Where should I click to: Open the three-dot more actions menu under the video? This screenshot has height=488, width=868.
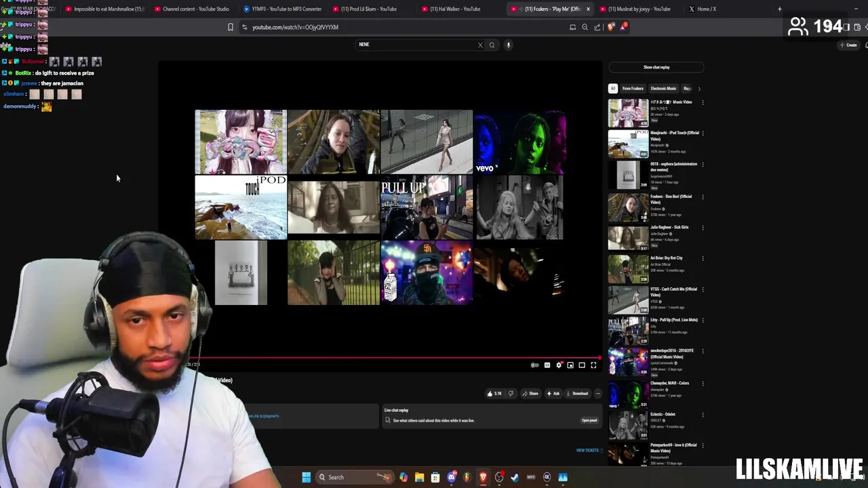597,393
